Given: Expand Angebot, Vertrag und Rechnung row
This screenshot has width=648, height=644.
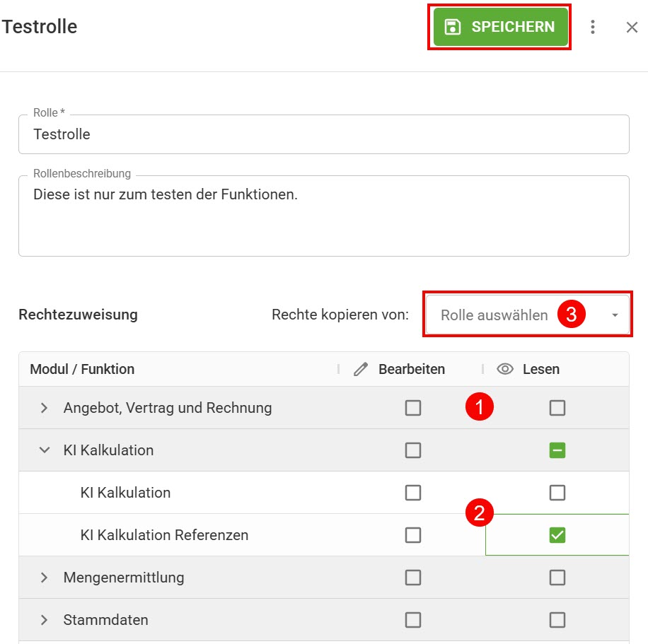Looking at the screenshot, I should pyautogui.click(x=45, y=408).
